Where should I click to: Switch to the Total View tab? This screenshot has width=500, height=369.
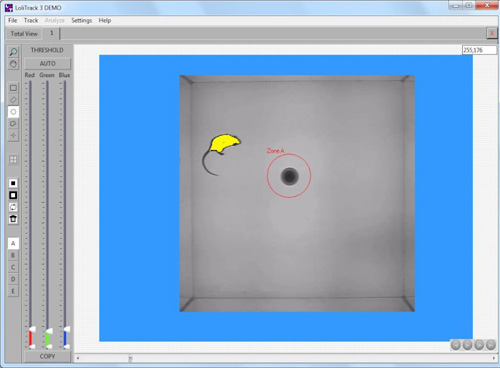pyautogui.click(x=24, y=34)
